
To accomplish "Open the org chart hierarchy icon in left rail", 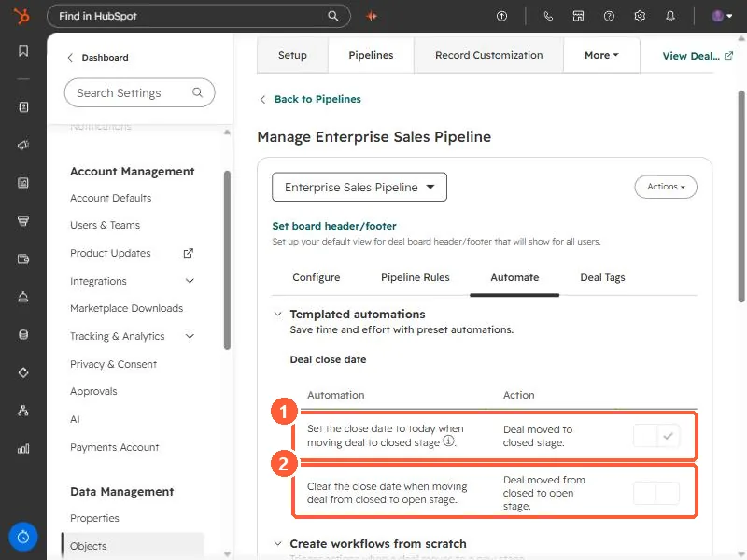I will 23,411.
